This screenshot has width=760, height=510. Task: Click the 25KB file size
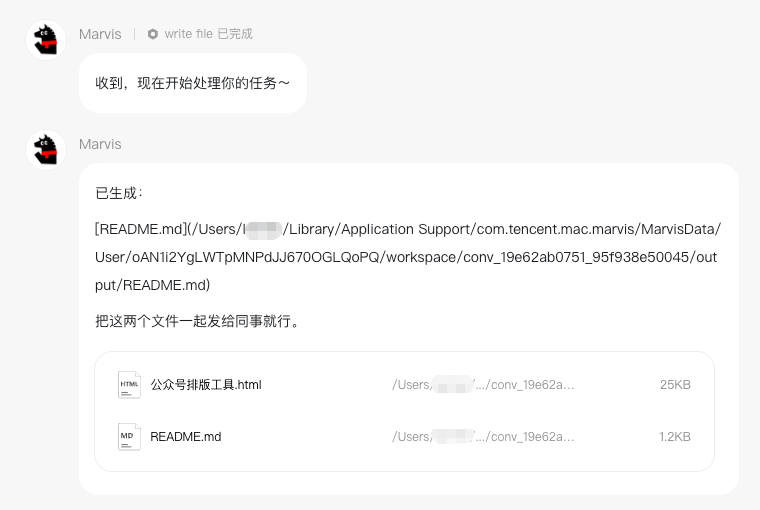pyautogui.click(x=675, y=385)
